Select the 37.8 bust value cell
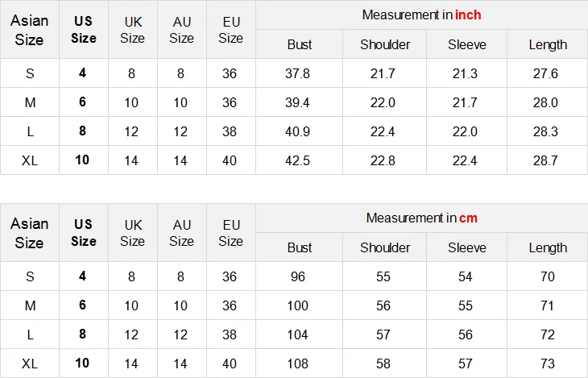Screen dimensions: 588x378 tap(299, 73)
